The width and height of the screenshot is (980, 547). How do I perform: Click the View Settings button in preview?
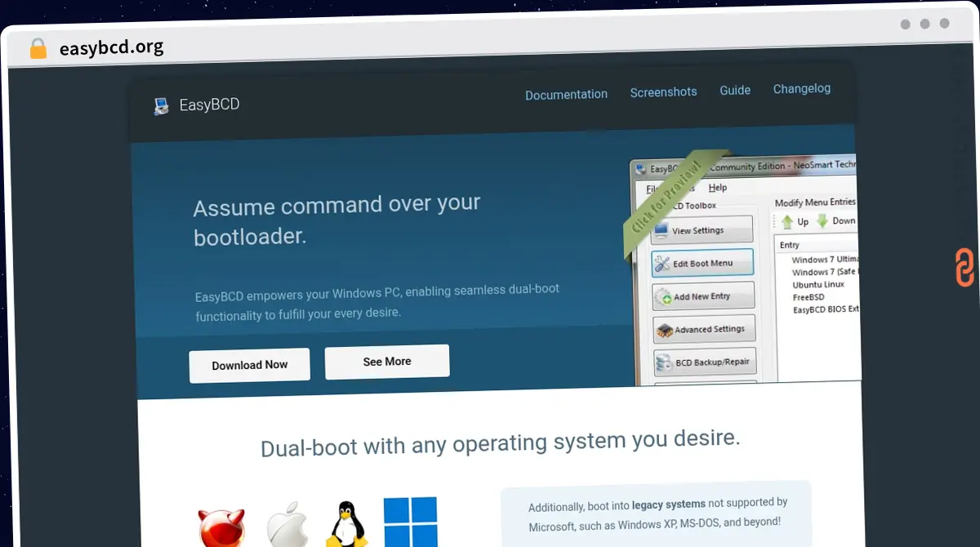702,230
